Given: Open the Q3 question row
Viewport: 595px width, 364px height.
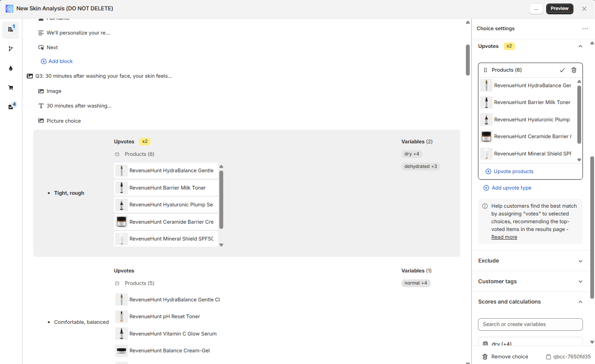Looking at the screenshot, I should 99,76.
